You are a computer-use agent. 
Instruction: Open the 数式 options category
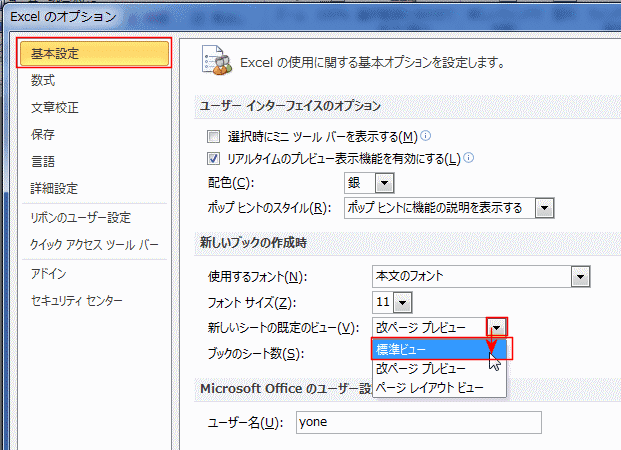[43, 80]
